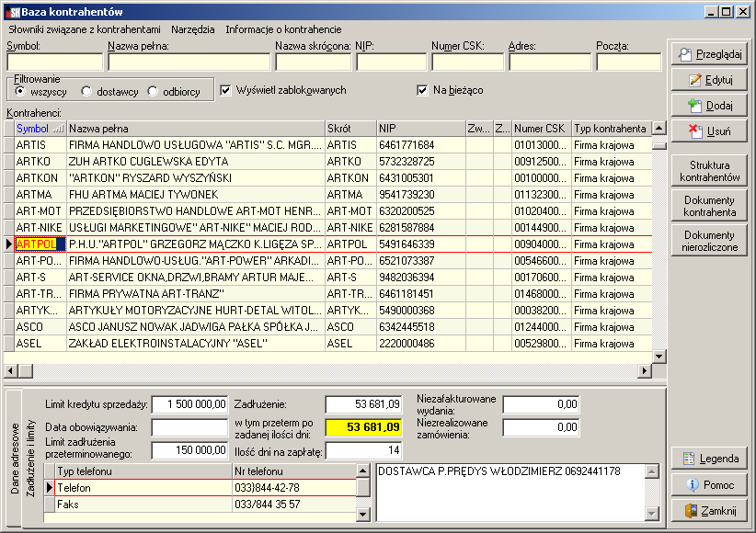Select FHU ARTMA MACIEJ TYWONEK row
The height and width of the screenshot is (533, 756).
pyautogui.click(x=327, y=195)
